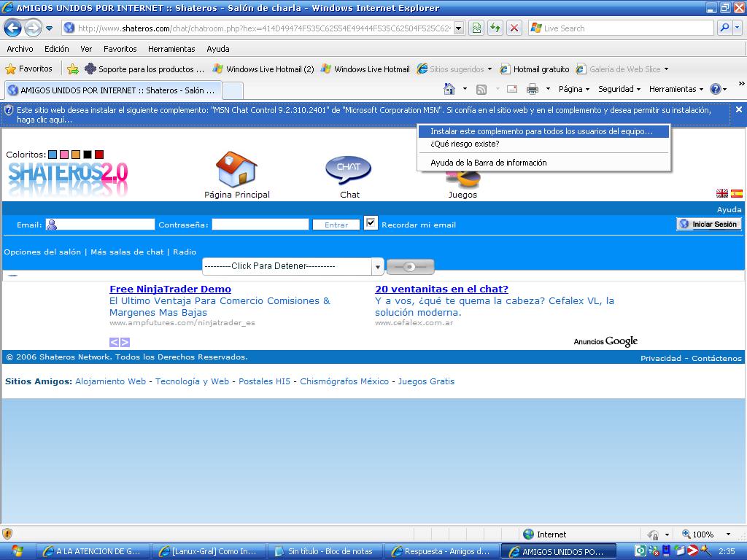Click the Contraseña input field
The image size is (747, 560).
click(x=260, y=225)
